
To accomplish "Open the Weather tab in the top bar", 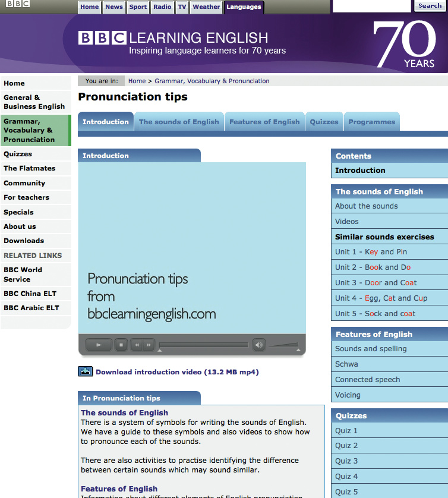I will point(206,7).
